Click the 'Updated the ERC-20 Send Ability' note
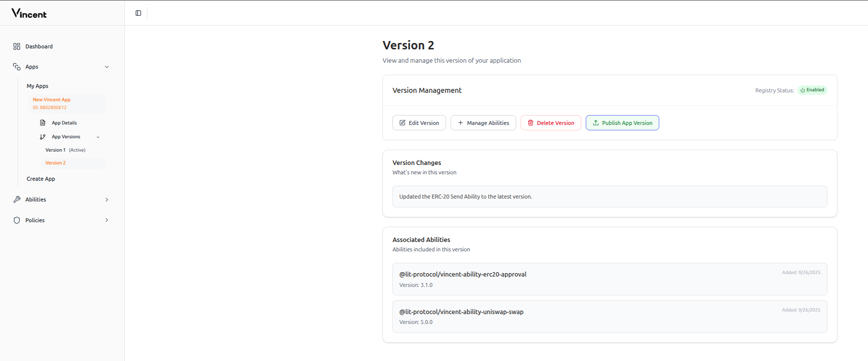Screen dimensions: 868x361 609,197
